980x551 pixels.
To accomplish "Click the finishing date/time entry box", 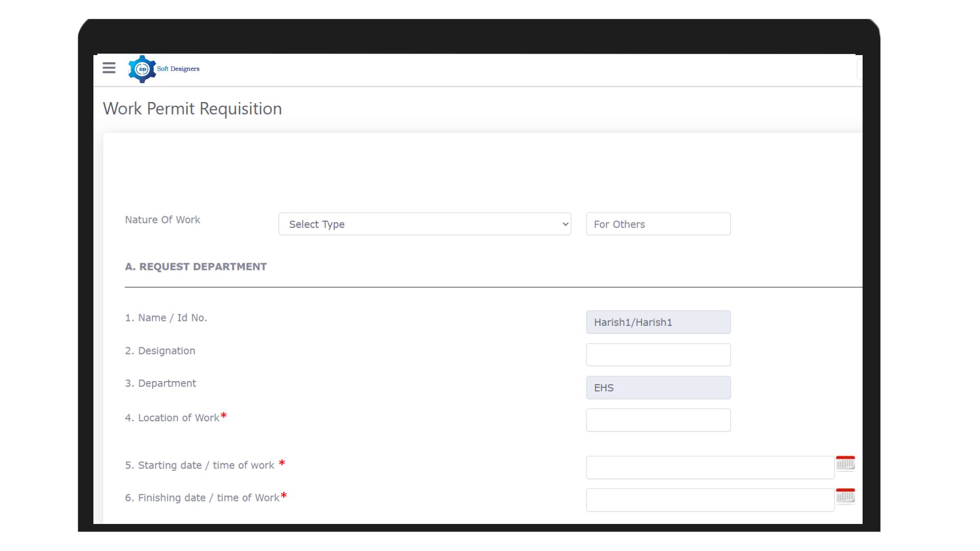I will tap(709, 499).
